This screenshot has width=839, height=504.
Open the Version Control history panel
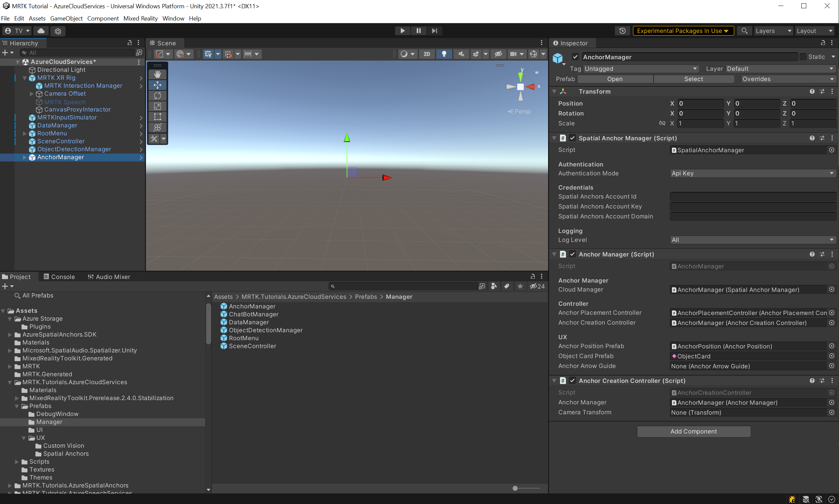622,30
